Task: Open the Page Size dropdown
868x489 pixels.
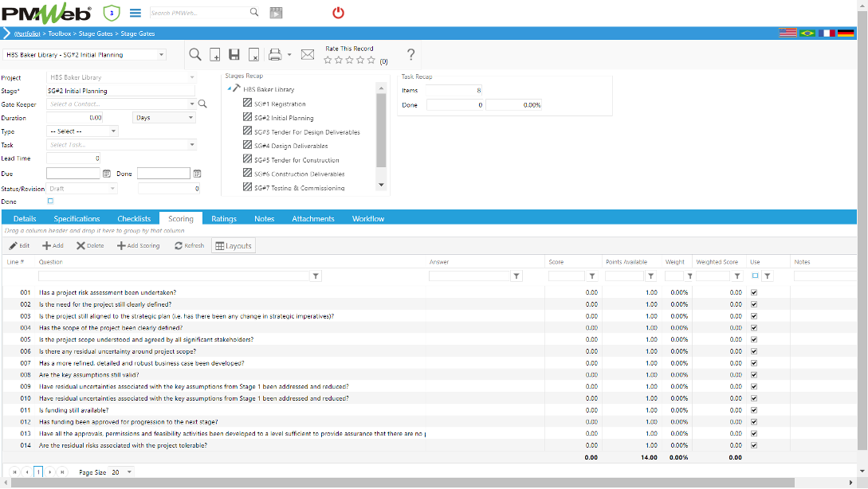Action: pos(129,472)
